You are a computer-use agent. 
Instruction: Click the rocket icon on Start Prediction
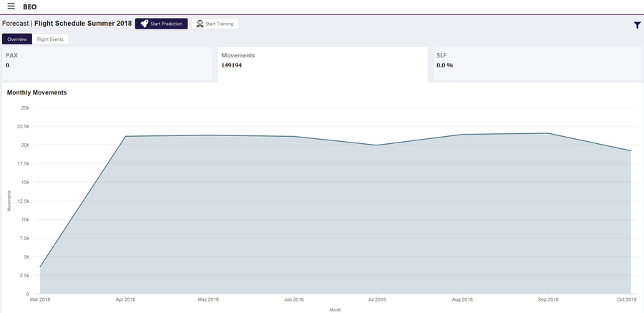point(144,24)
